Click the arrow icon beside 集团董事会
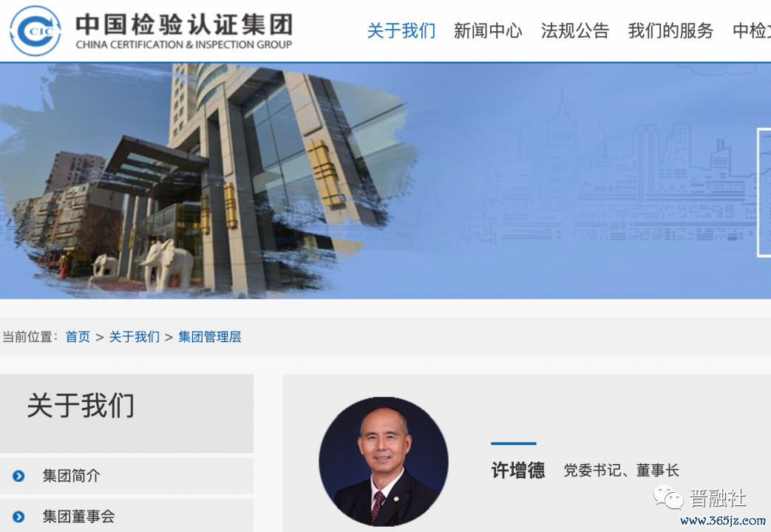 pyautogui.click(x=18, y=516)
